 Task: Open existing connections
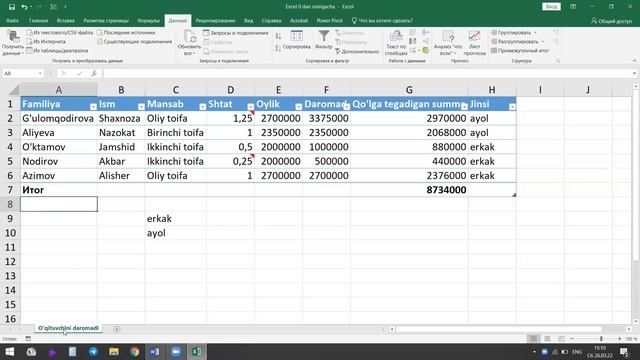[x=134, y=41]
